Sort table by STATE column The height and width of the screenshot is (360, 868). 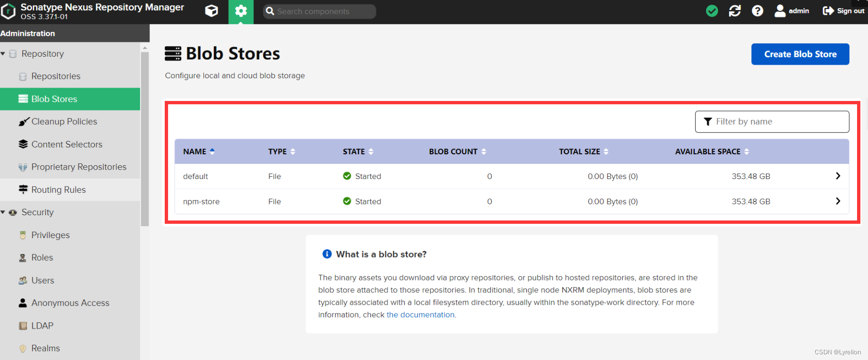(x=358, y=151)
